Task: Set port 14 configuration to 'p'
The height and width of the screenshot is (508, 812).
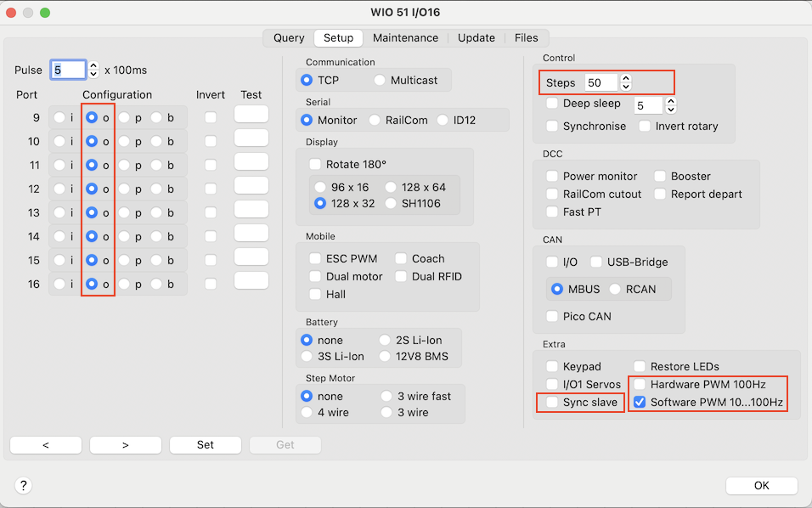Action: coord(124,236)
